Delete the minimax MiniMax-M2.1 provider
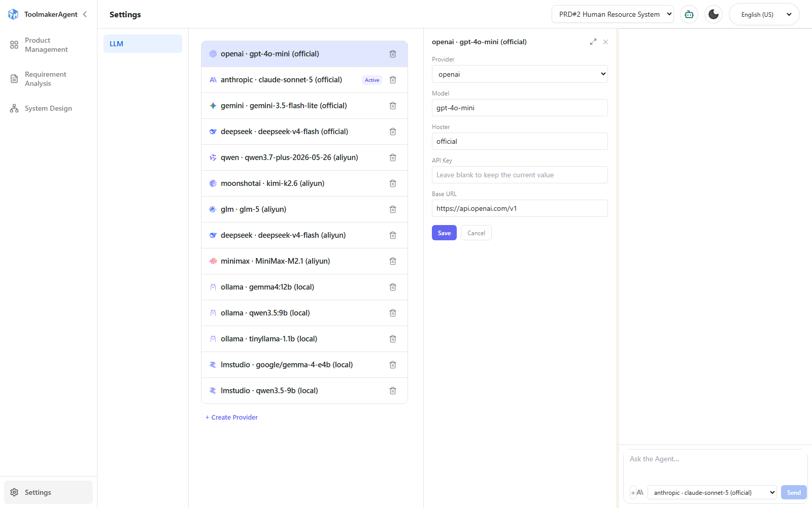The width and height of the screenshot is (812, 508). (x=393, y=261)
